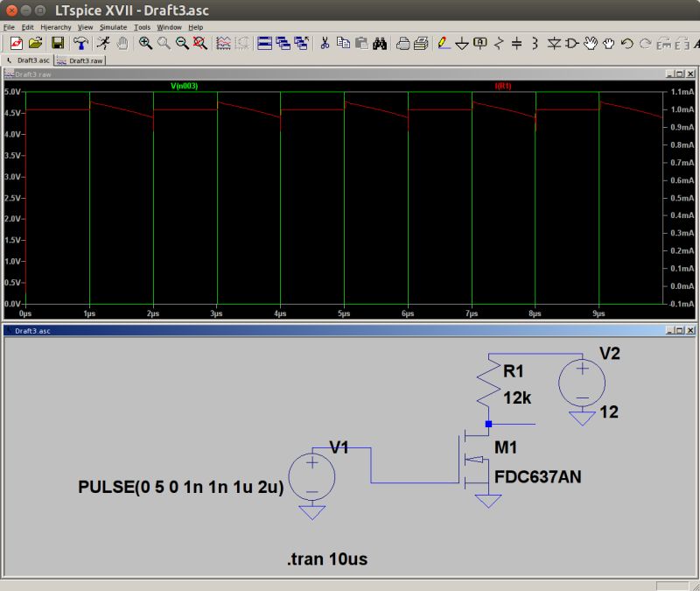Open the component symbol library icon
Viewport: 700px width, 591px height.
point(573,41)
